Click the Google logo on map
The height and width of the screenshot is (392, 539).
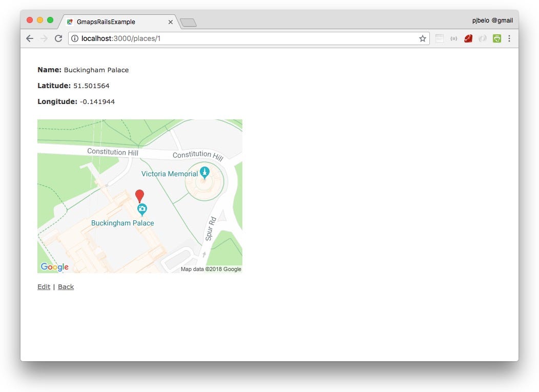tap(54, 267)
